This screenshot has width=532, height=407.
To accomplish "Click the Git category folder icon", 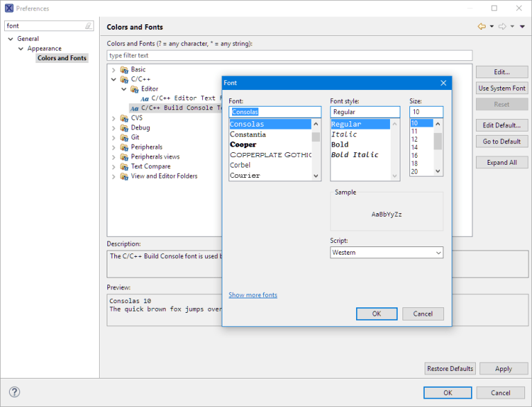I will click(x=124, y=138).
